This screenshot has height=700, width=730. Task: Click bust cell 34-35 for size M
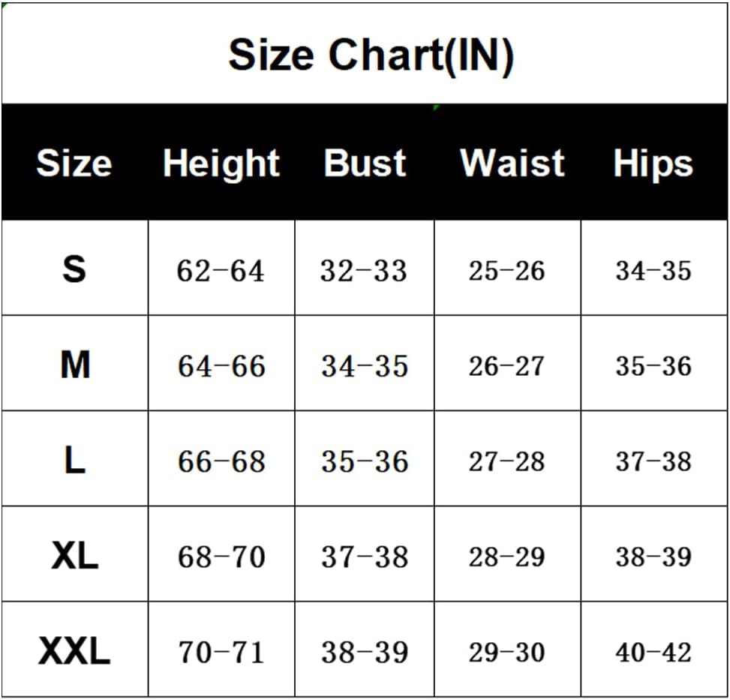point(365,366)
